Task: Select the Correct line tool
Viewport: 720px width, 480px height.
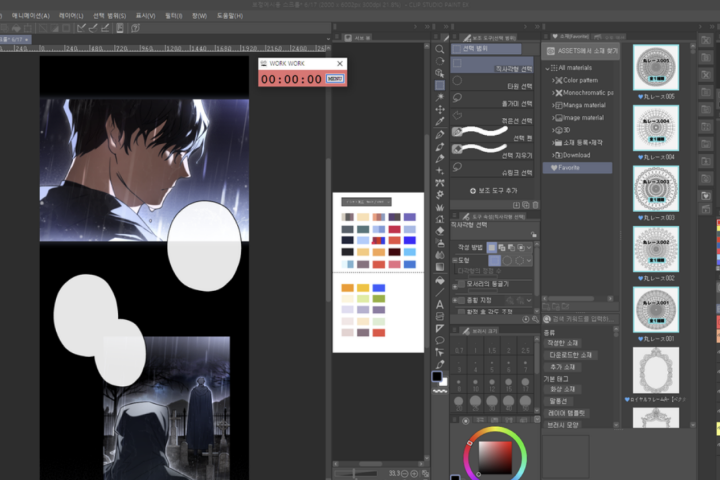Action: pyautogui.click(x=439, y=352)
